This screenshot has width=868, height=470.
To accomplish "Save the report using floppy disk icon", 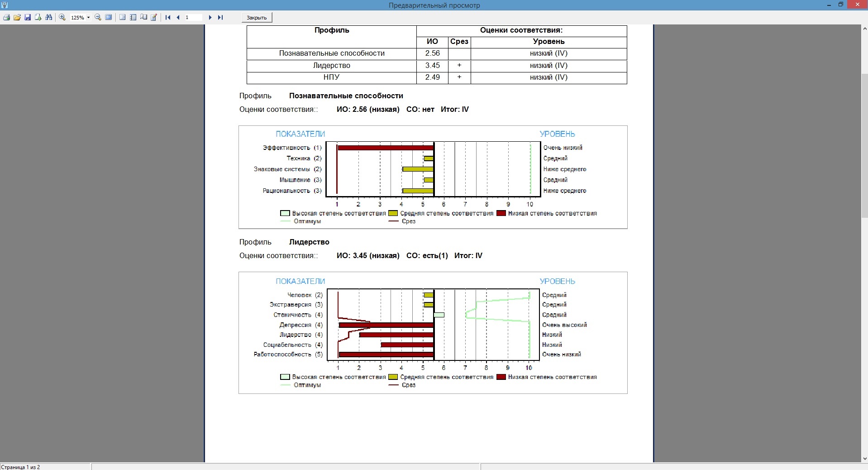I will point(28,17).
